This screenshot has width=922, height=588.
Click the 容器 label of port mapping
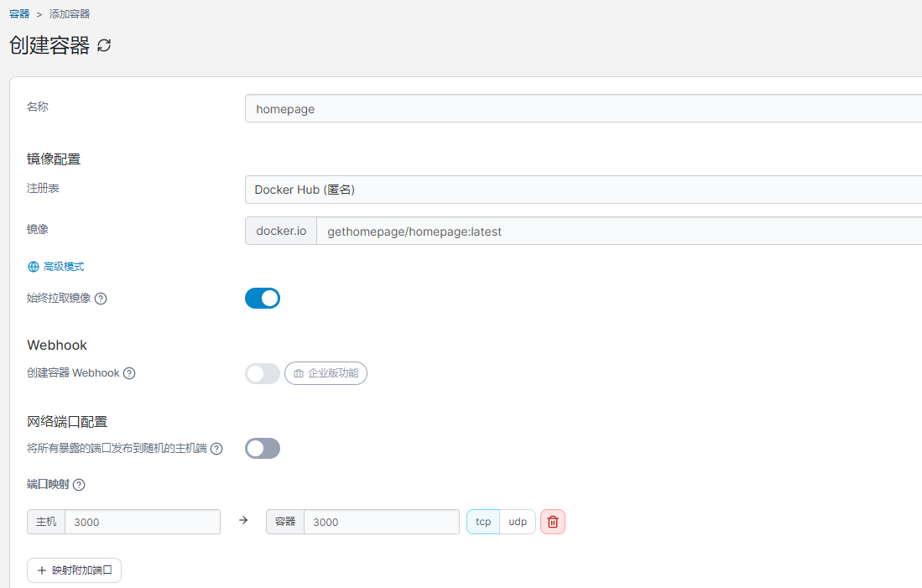pyautogui.click(x=285, y=522)
